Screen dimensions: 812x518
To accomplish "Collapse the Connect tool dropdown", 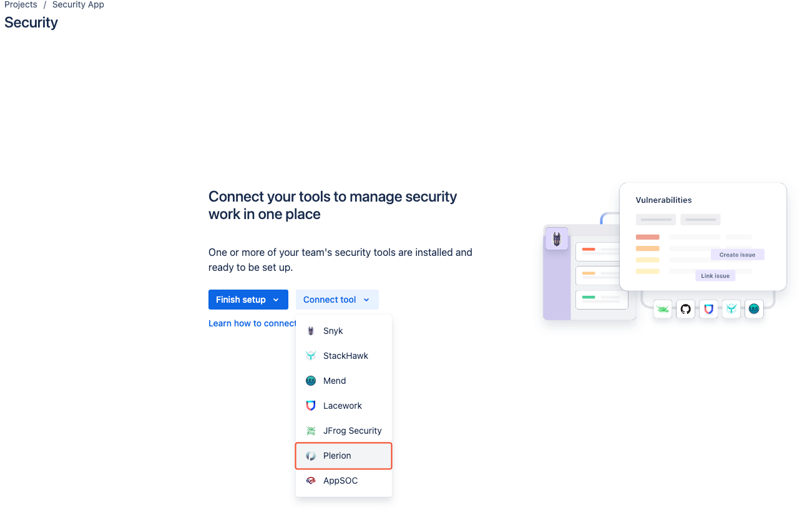I will point(337,300).
